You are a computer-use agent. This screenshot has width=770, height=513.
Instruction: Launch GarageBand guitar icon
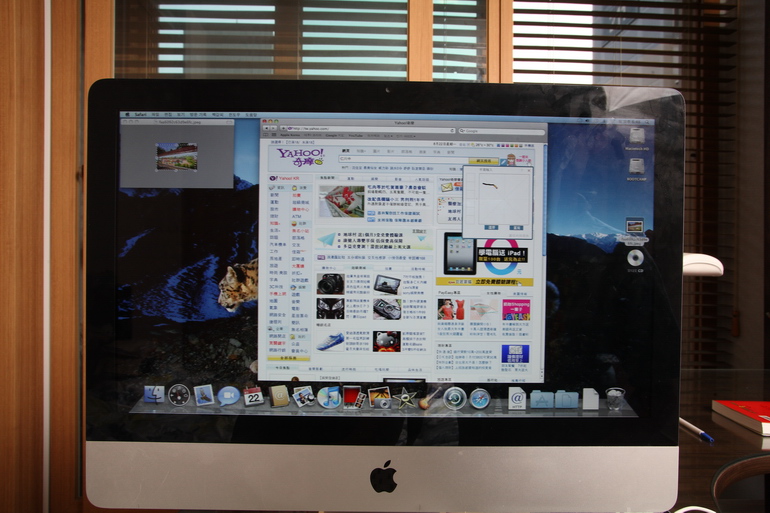(430, 398)
